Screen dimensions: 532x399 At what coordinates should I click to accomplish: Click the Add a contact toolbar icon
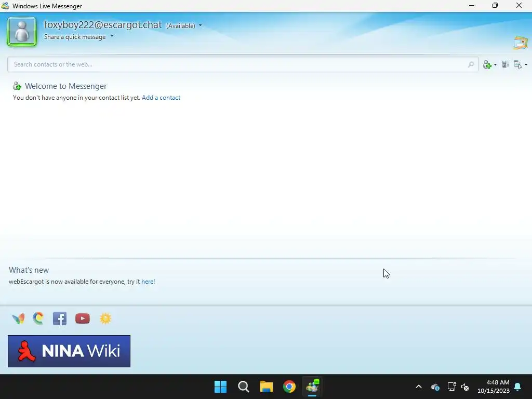click(487, 64)
